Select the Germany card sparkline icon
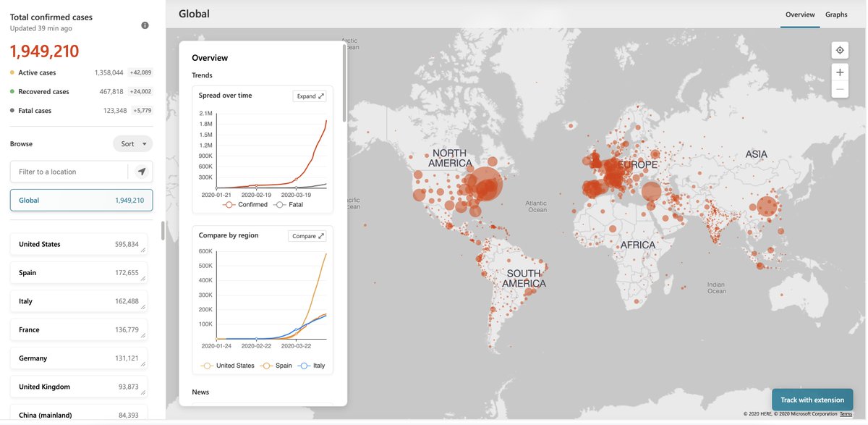Viewport: 868px width, 425px height. pos(145,364)
